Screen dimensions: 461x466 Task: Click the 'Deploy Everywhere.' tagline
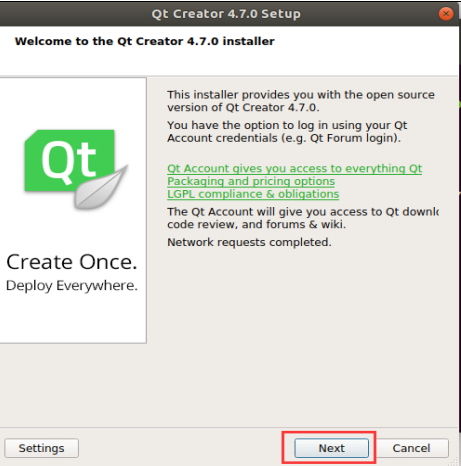72,286
